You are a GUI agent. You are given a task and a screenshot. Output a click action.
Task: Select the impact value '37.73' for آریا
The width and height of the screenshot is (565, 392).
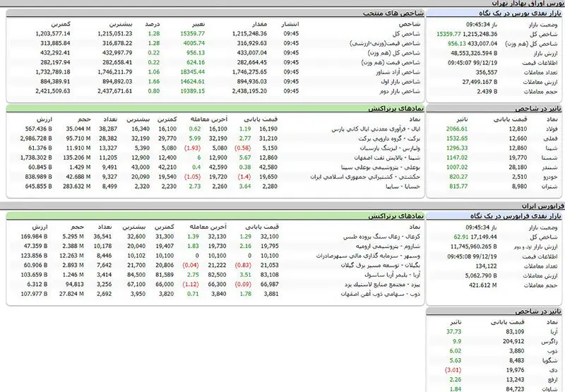pos(454,332)
